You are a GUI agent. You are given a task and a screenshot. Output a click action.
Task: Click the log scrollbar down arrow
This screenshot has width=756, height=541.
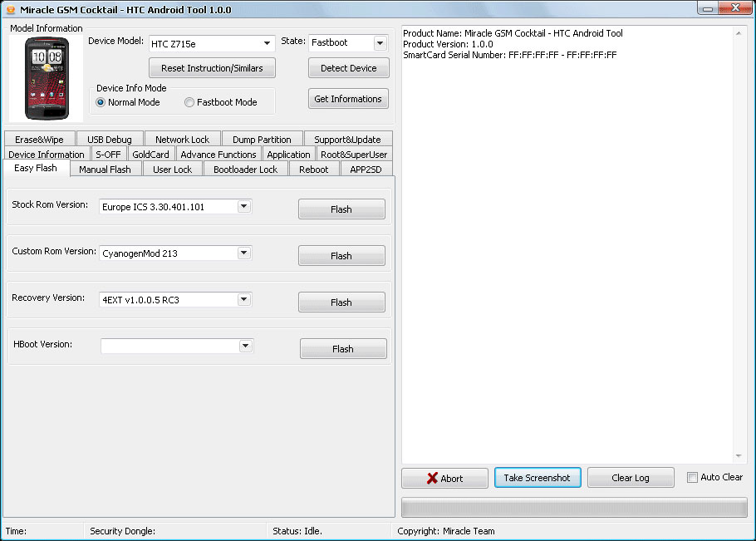tap(739, 456)
